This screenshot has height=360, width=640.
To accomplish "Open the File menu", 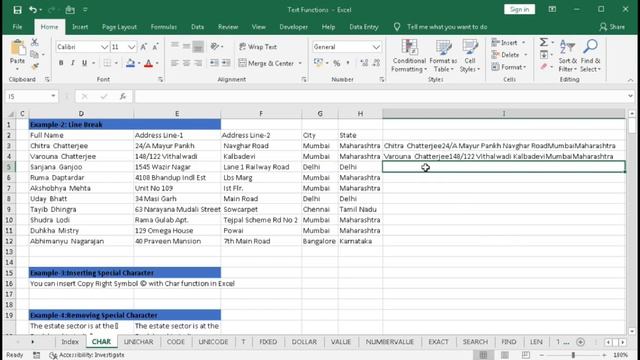I will click(x=18, y=27).
